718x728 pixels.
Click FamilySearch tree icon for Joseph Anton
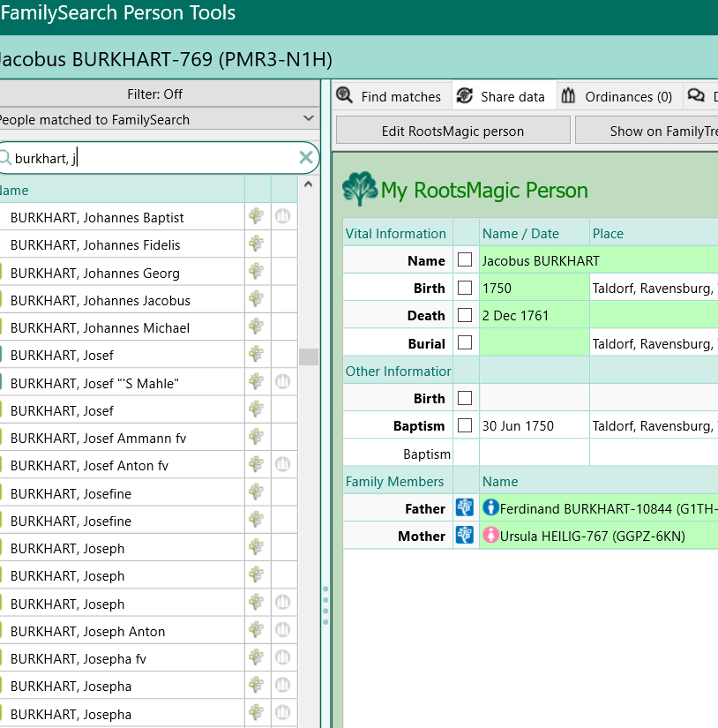256,630
